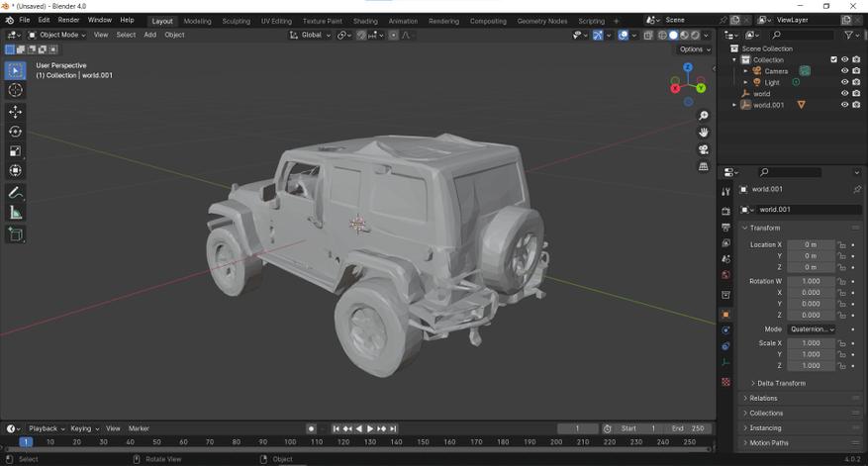Viewport: 868px width, 466px height.
Task: Click the zoom magnifier viewport icon
Action: pyautogui.click(x=704, y=116)
